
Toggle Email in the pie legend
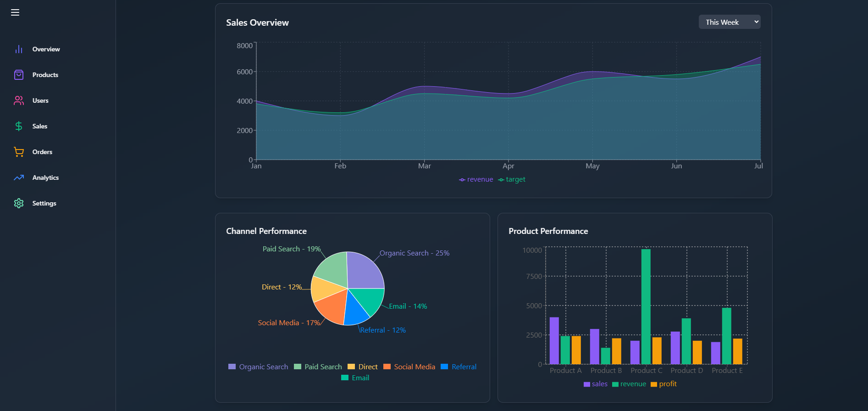(x=355, y=378)
